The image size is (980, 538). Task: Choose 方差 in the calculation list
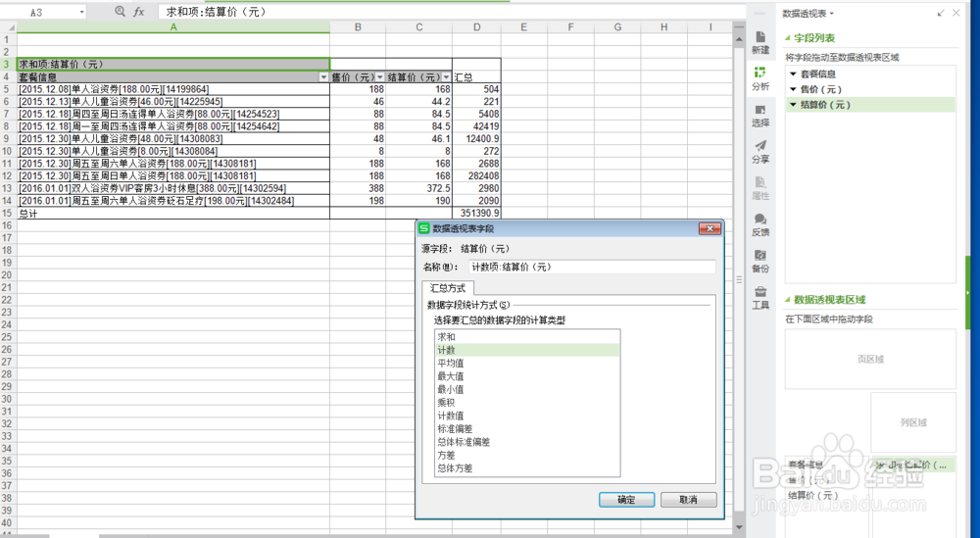point(527,455)
